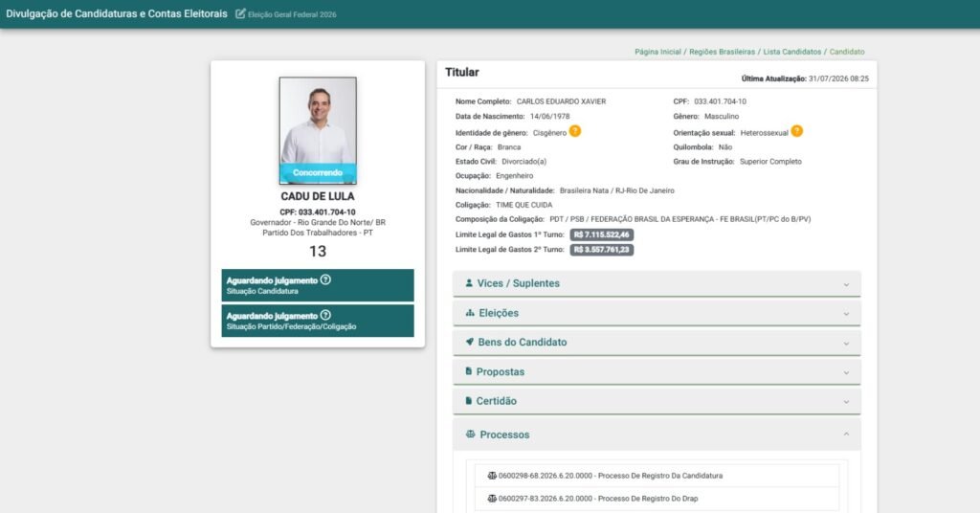Click Eleição Geral Federal 2026 label

(x=292, y=14)
